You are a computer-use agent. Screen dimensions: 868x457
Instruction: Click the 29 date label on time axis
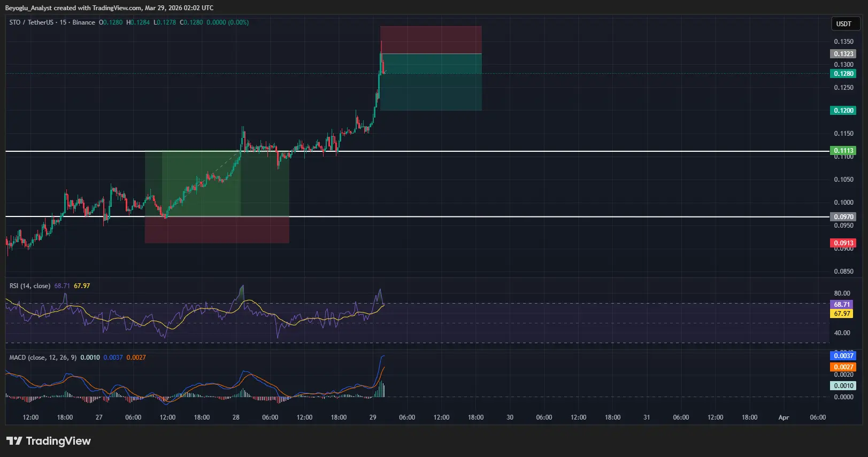coord(373,417)
